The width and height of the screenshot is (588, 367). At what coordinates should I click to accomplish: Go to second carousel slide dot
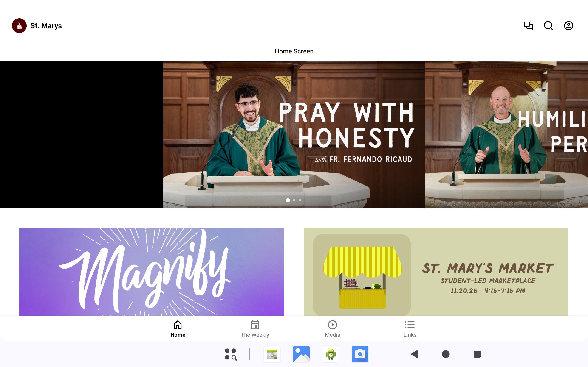[294, 200]
